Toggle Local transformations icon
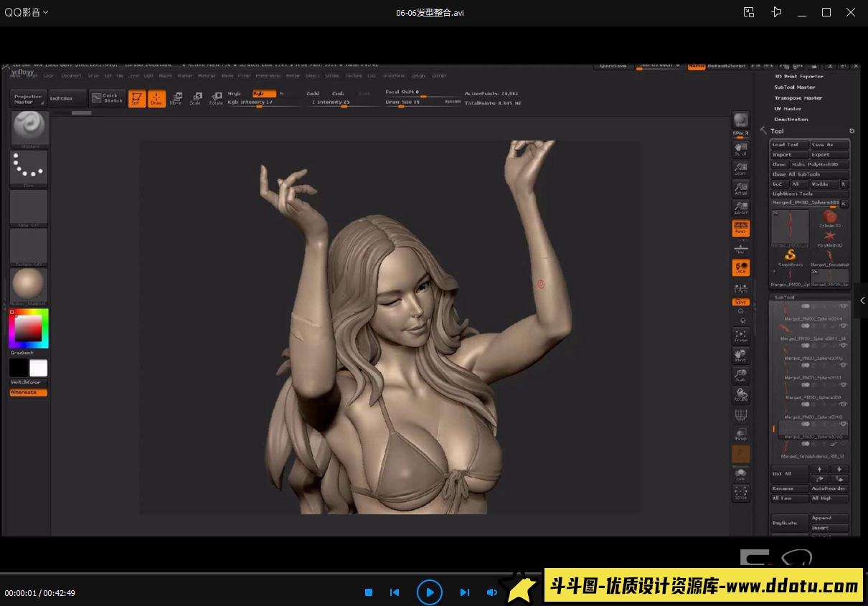This screenshot has width=868, height=606. 741,268
